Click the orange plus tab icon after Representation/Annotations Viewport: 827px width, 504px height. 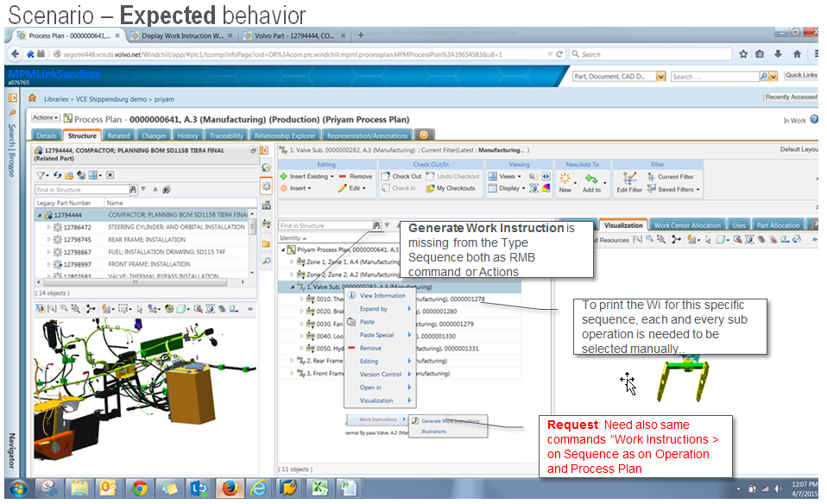[x=424, y=135]
